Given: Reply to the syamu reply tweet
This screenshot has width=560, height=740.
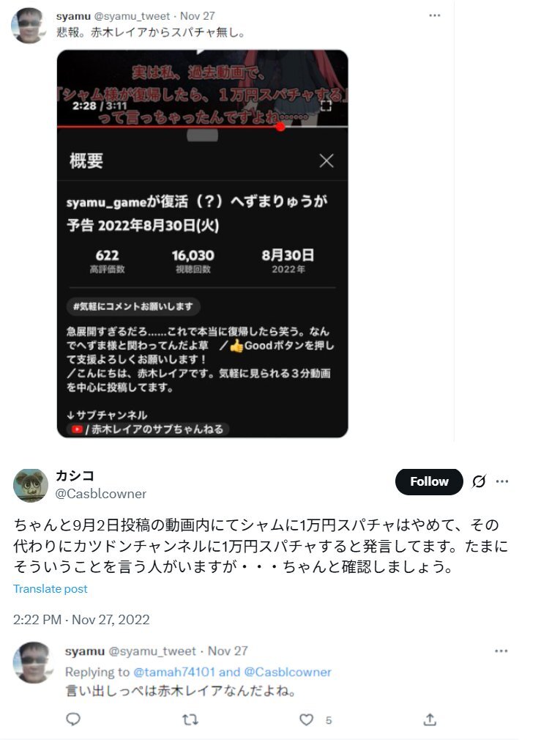Looking at the screenshot, I should click(73, 719).
